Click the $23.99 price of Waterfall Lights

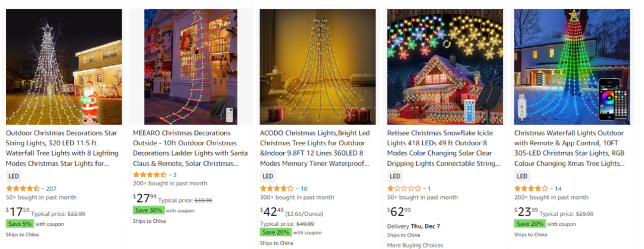click(x=526, y=212)
